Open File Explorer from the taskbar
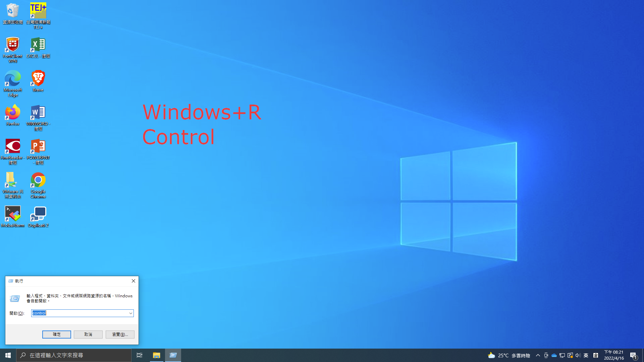This screenshot has width=644, height=362. (x=156, y=355)
